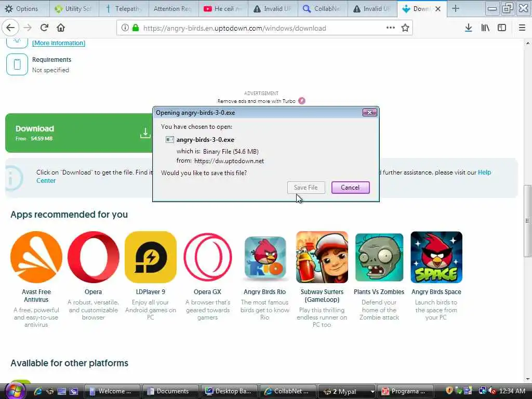The image size is (532, 399).
Task: Cancel the file opening dialog
Action: point(350,187)
